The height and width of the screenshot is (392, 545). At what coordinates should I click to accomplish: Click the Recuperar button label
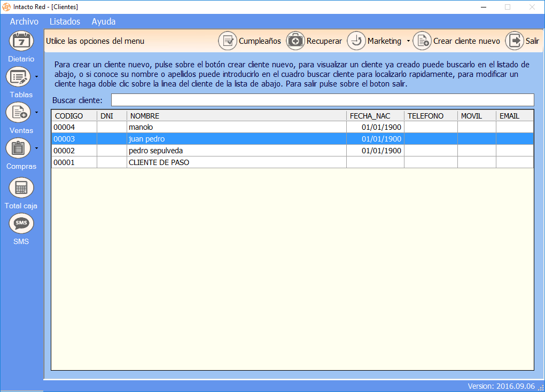(x=324, y=41)
